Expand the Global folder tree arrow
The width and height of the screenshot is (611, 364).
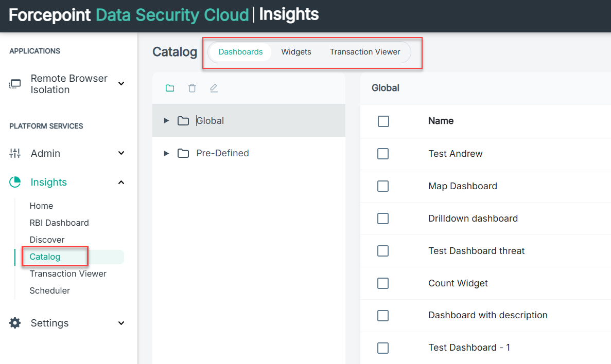tap(166, 121)
